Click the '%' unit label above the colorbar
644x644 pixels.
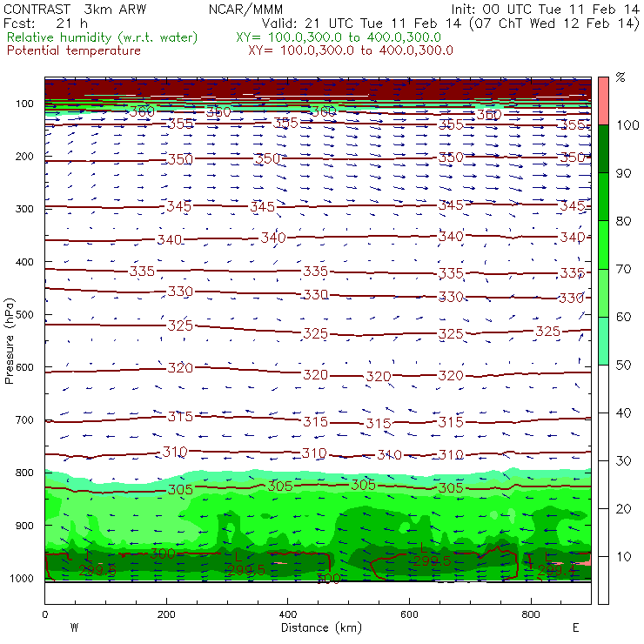tap(621, 77)
